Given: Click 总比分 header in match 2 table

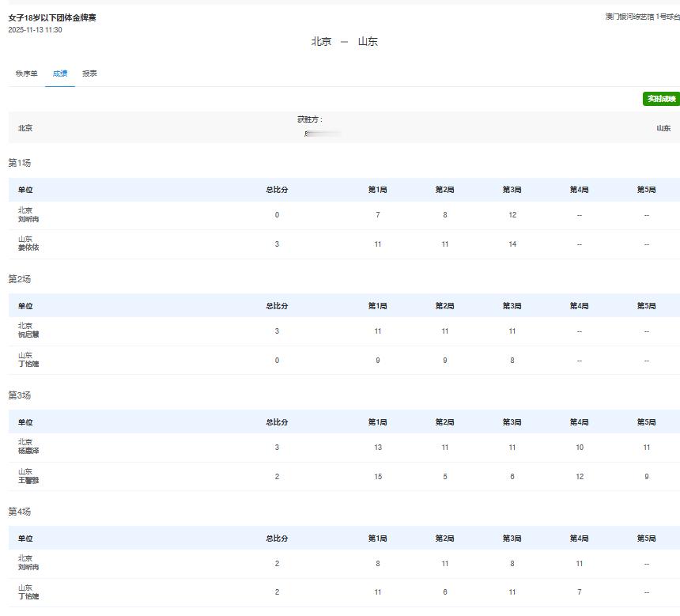Looking at the screenshot, I should [x=277, y=306].
